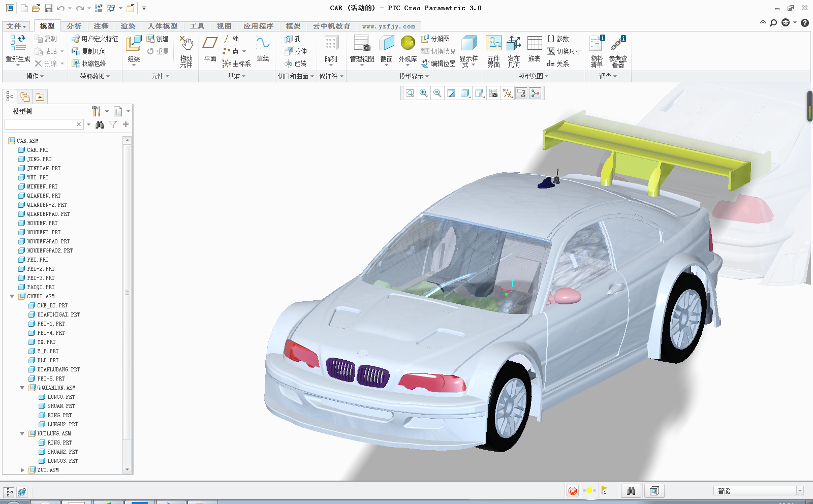Click Refit view in graphics toolbar
The height and width of the screenshot is (504, 813).
pos(410,93)
